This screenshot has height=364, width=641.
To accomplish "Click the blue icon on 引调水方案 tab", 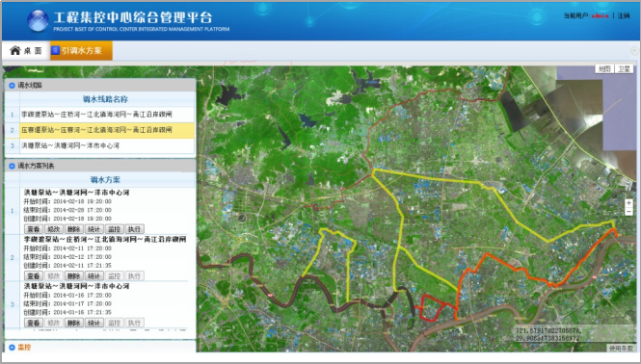I will pyautogui.click(x=56, y=50).
